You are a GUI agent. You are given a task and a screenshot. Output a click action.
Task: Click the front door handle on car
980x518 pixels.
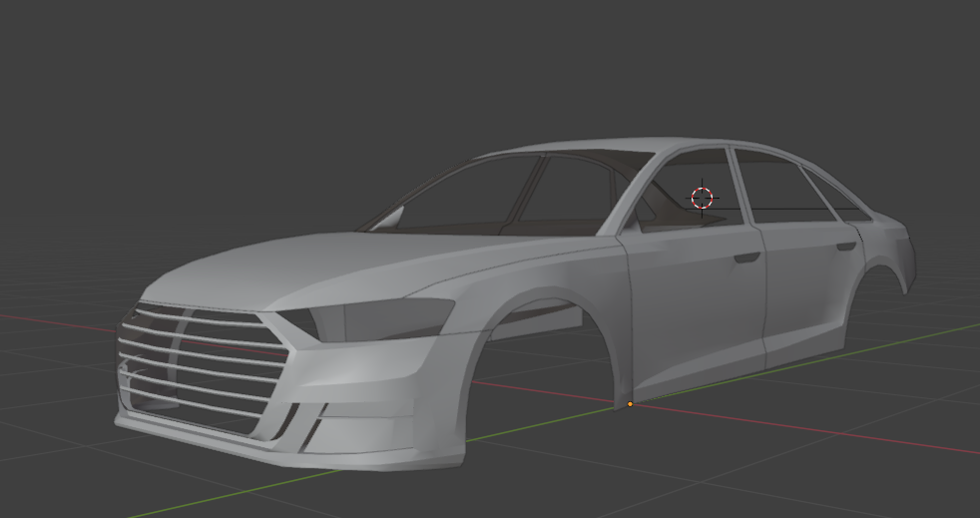tap(746, 258)
